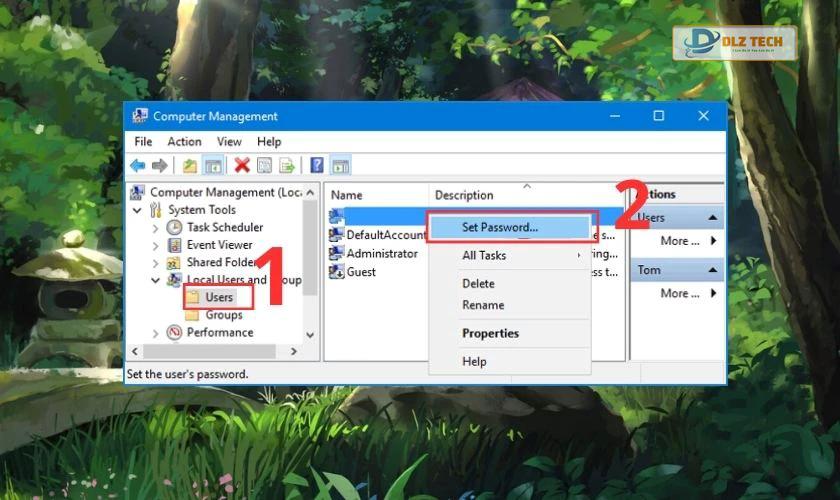The image size is (840, 500).
Task: Click the DefaultAccount user icon
Action: point(336,235)
